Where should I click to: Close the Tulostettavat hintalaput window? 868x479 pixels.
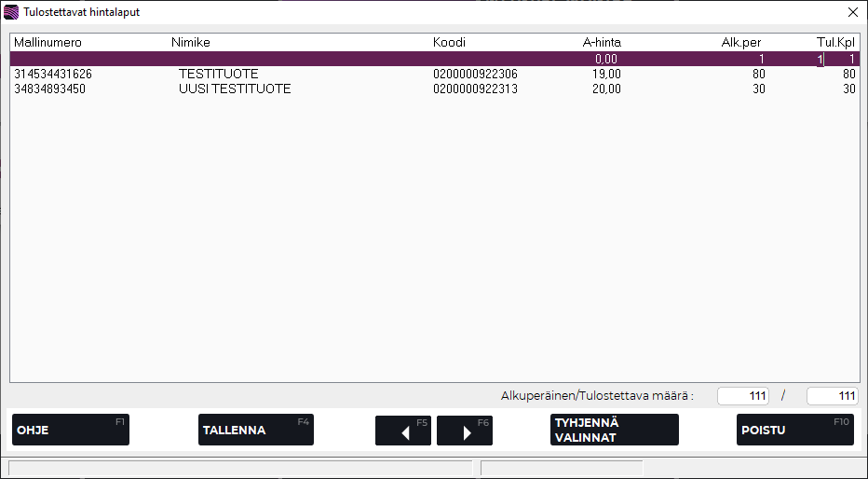852,12
